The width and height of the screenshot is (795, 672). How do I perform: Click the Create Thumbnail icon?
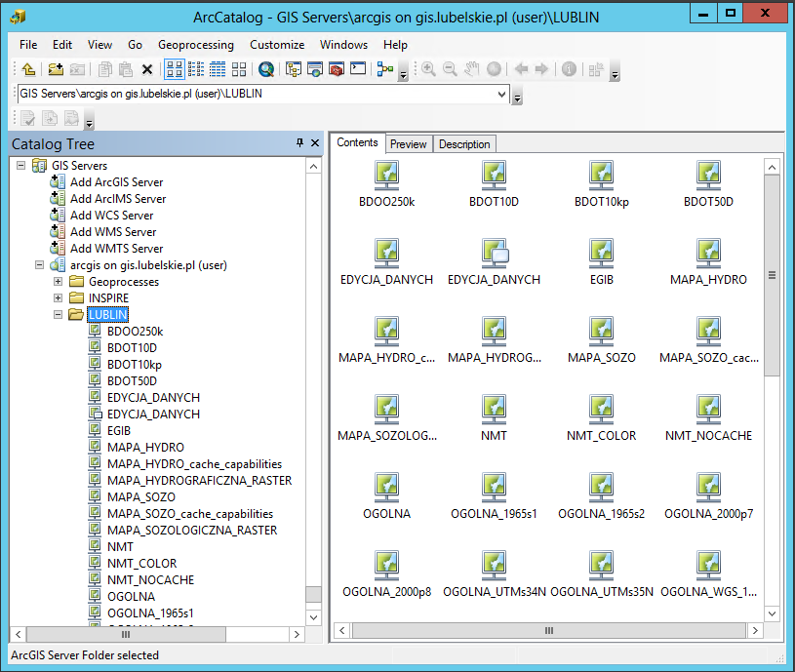(596, 69)
